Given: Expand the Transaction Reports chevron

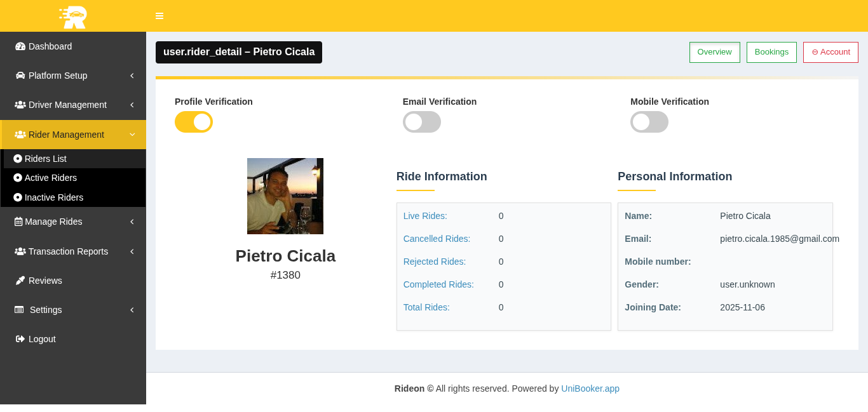Looking at the screenshot, I should (132, 251).
